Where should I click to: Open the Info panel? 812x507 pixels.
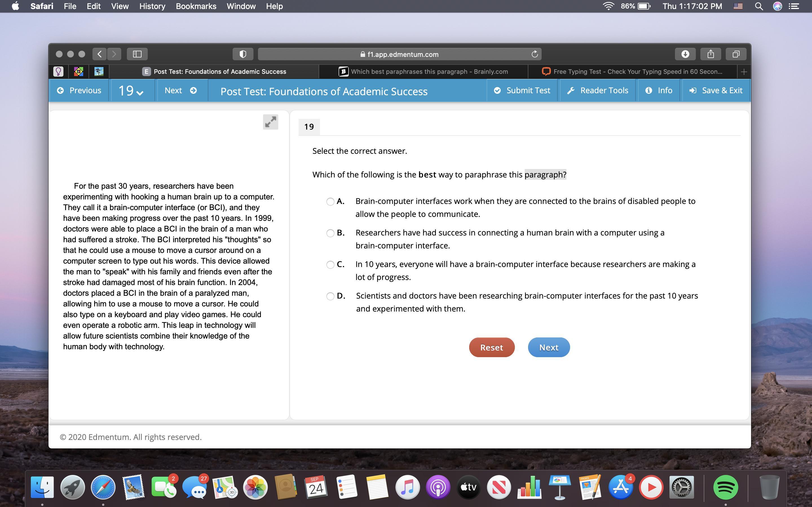coord(659,90)
